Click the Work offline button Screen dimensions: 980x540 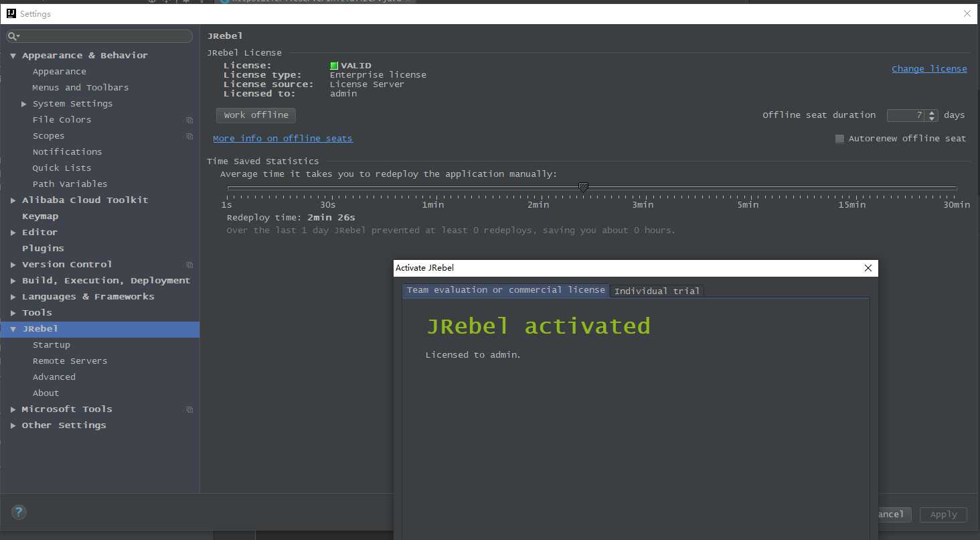pos(256,115)
